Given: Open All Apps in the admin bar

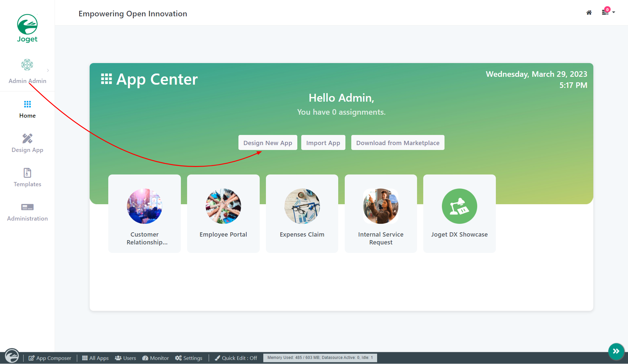Looking at the screenshot, I should pyautogui.click(x=95, y=358).
